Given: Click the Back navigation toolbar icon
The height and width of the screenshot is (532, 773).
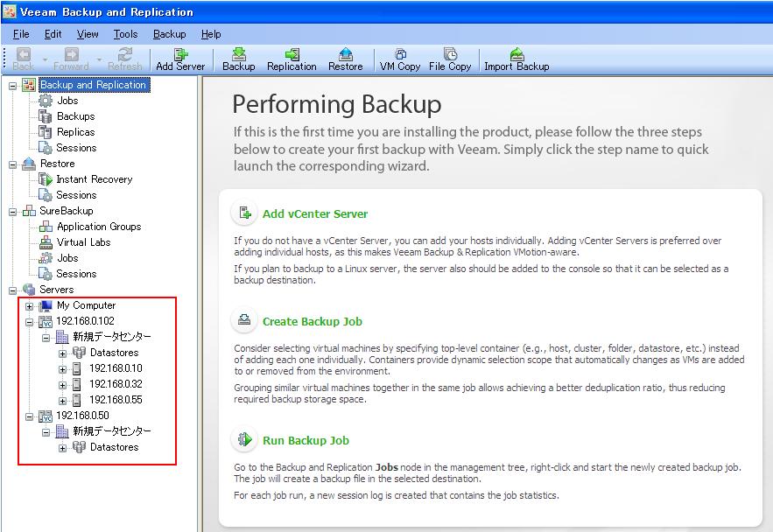Looking at the screenshot, I should (x=24, y=53).
